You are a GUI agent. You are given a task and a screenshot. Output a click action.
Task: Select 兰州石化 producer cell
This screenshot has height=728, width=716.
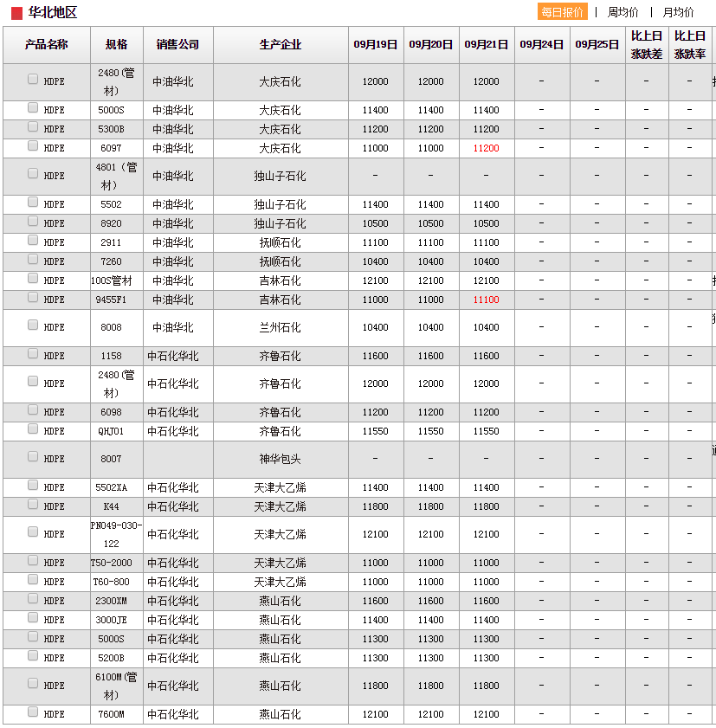point(281,328)
